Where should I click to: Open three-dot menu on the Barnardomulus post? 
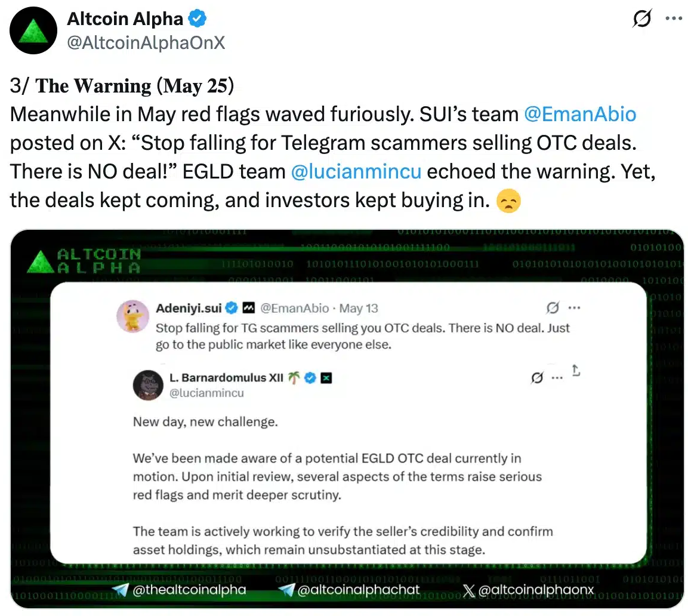[557, 378]
